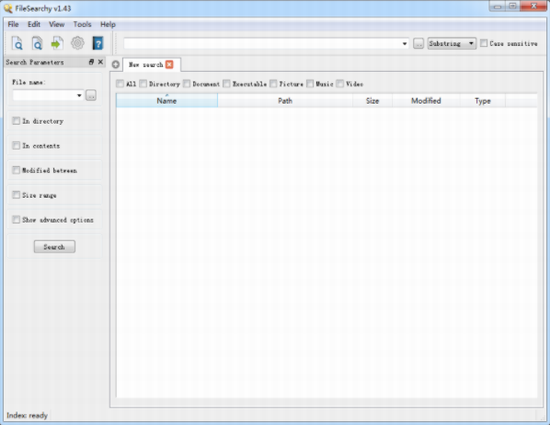Undock the Search Parameters panel
The image size is (550, 425).
[91, 62]
